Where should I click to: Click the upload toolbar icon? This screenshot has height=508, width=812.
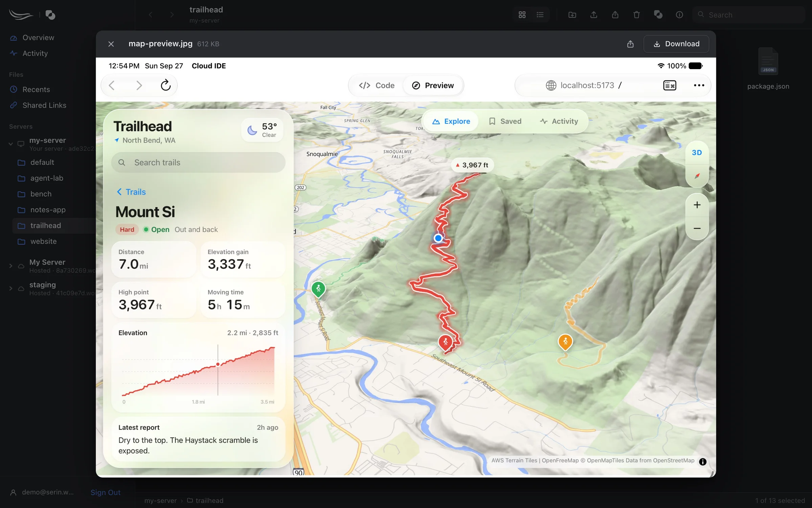(x=594, y=15)
